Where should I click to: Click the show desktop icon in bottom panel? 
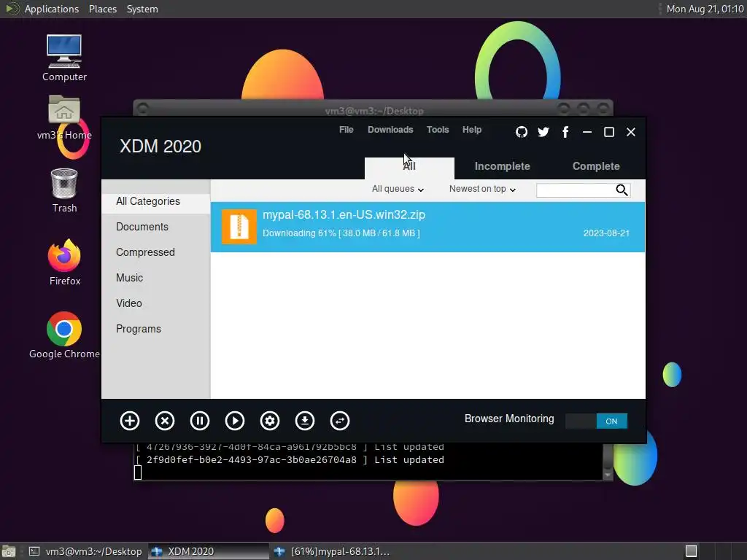click(x=9, y=551)
